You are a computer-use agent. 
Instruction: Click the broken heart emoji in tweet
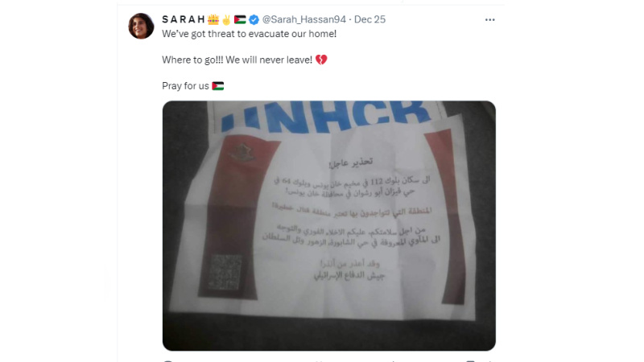tap(321, 60)
